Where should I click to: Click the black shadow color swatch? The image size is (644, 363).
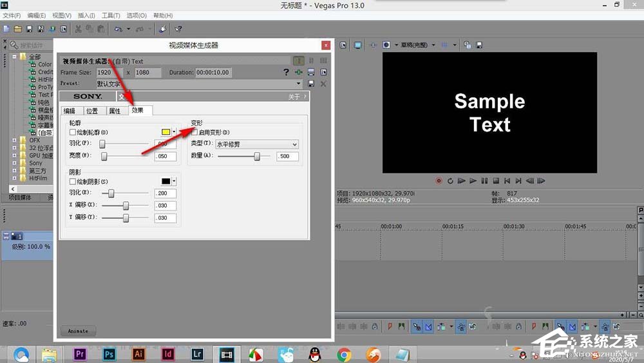coord(166,181)
